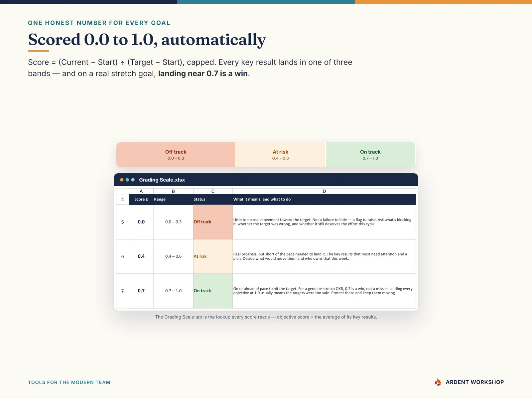This screenshot has width=532, height=399.
Task: Click 'ONE HONEST NUMBER FOR EVERY GOAL' eyebrow text
Action: pos(99,23)
